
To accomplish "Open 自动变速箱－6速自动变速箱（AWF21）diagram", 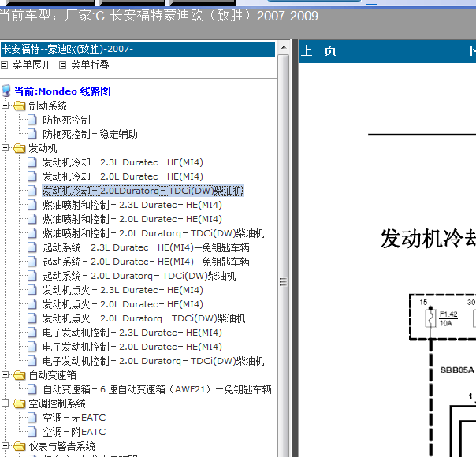I will tap(157, 389).
